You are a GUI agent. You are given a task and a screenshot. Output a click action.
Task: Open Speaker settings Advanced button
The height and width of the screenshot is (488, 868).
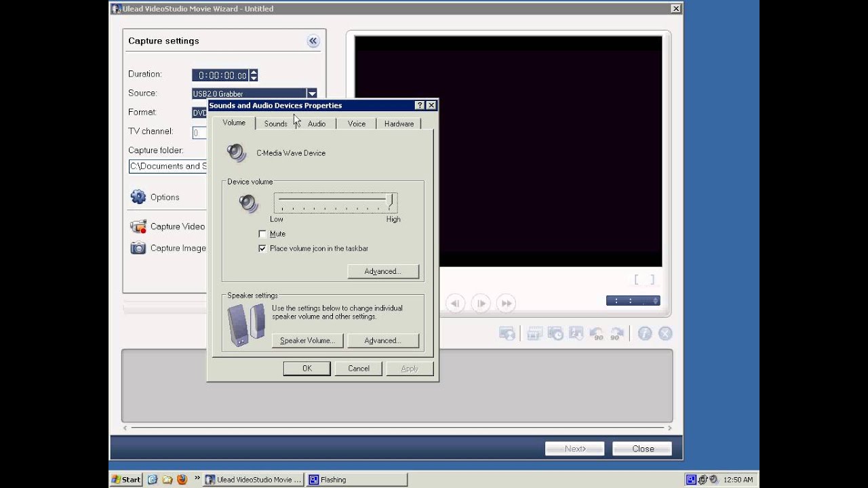pos(383,340)
